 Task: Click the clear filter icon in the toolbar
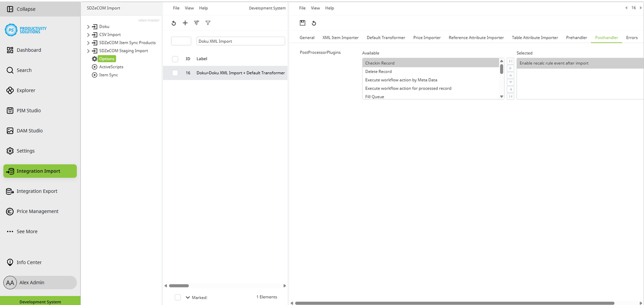[196, 23]
